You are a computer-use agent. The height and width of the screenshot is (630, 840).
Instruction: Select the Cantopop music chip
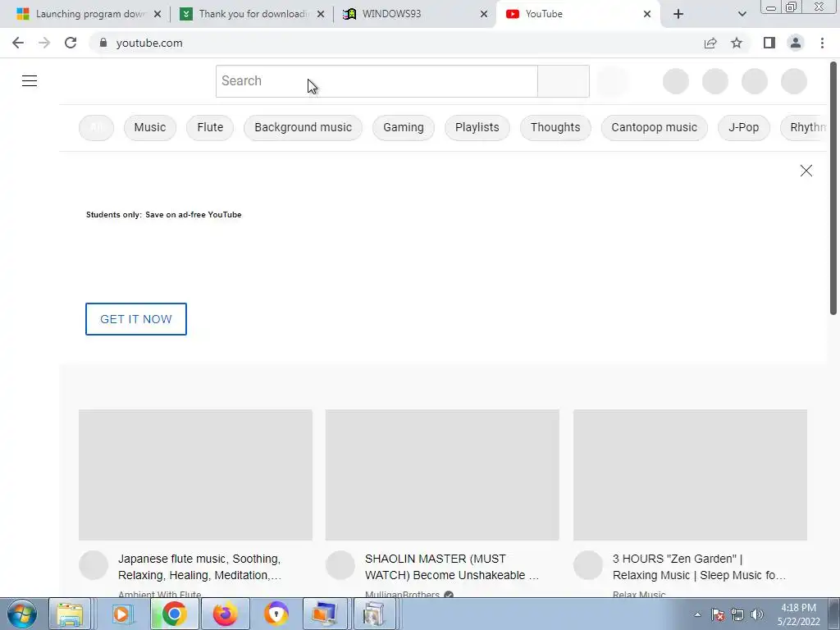(654, 127)
